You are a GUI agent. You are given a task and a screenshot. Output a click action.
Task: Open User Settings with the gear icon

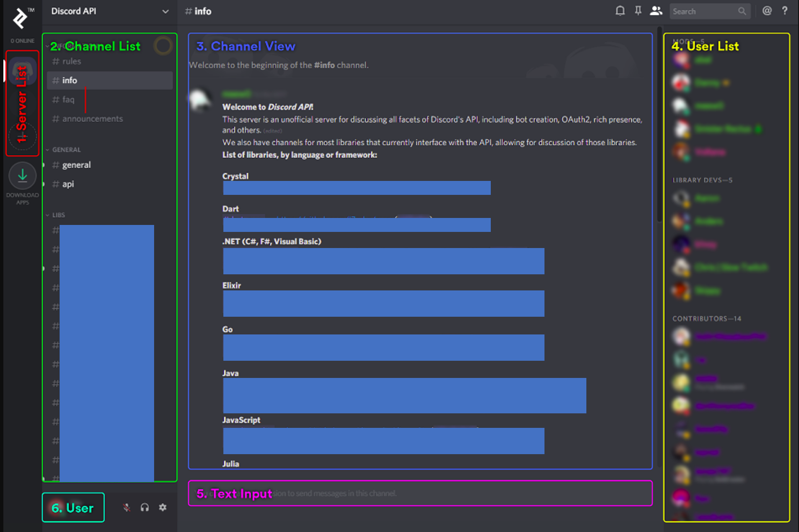pyautogui.click(x=162, y=507)
